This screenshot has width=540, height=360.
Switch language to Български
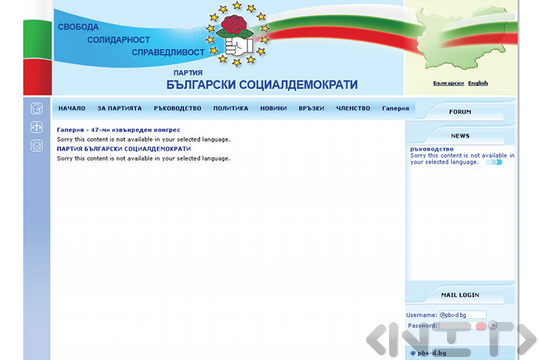(x=448, y=83)
